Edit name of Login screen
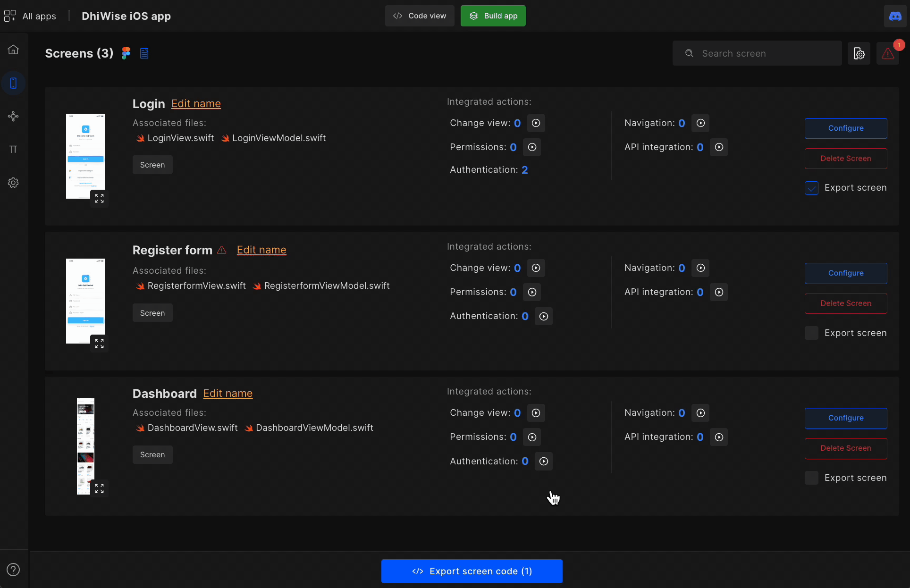 [x=196, y=104]
